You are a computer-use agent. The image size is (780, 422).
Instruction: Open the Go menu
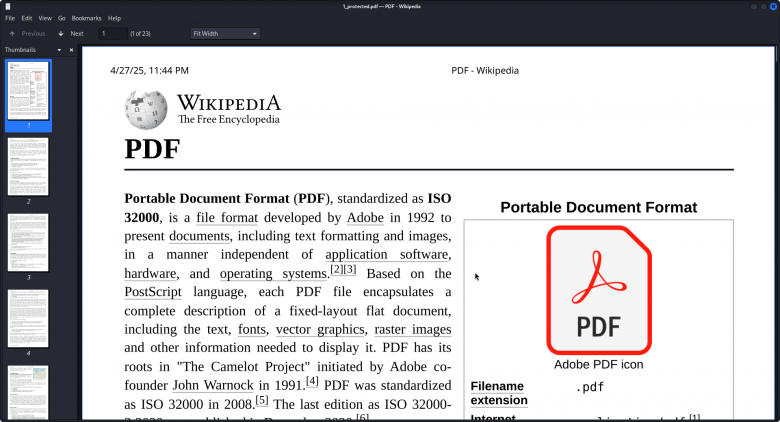(62, 18)
